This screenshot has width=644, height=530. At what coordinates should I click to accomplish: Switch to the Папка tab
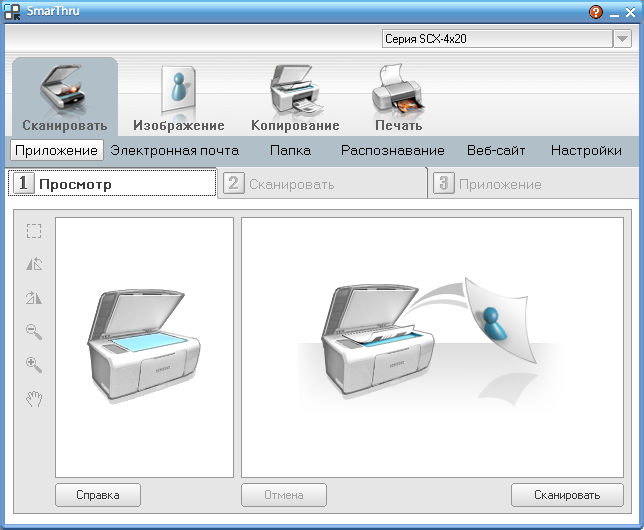pos(290,150)
